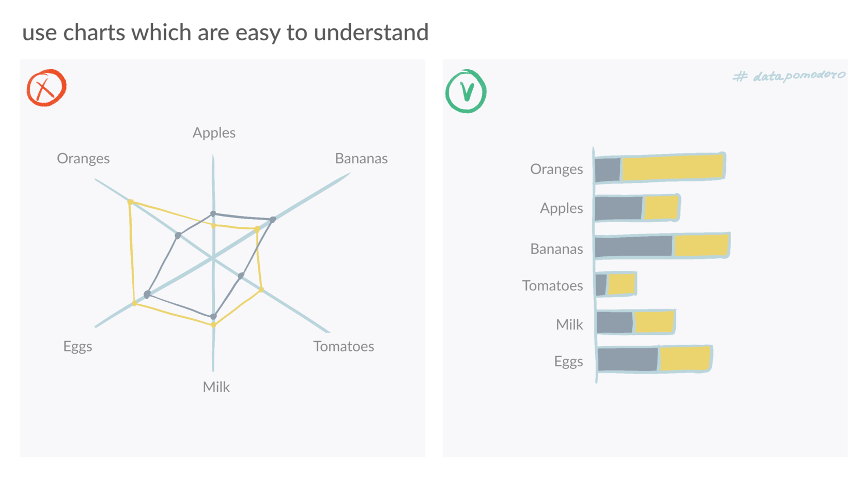Click the #datapomodoro hashtag watermark
Image resolution: width=868 pixels, height=479 pixels.
click(x=789, y=76)
